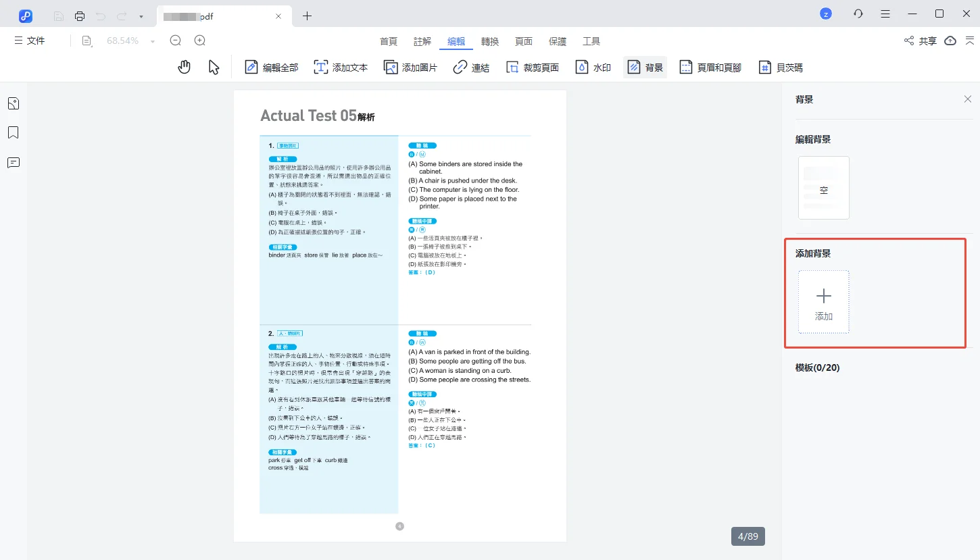Open the comments sidebar panel

click(13, 163)
